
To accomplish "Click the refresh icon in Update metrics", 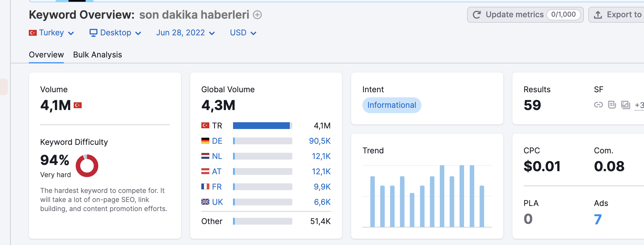I will [x=477, y=15].
